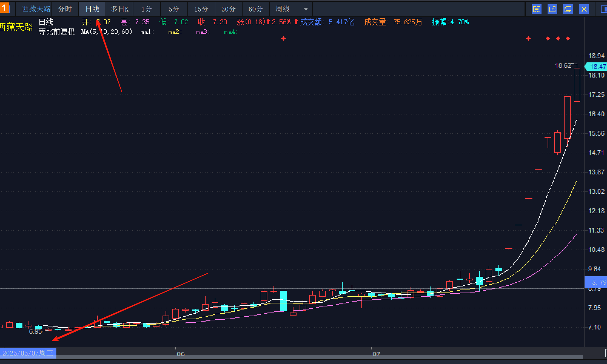Click the 西藏天路 stock name link
The image size is (607, 364).
36,9
